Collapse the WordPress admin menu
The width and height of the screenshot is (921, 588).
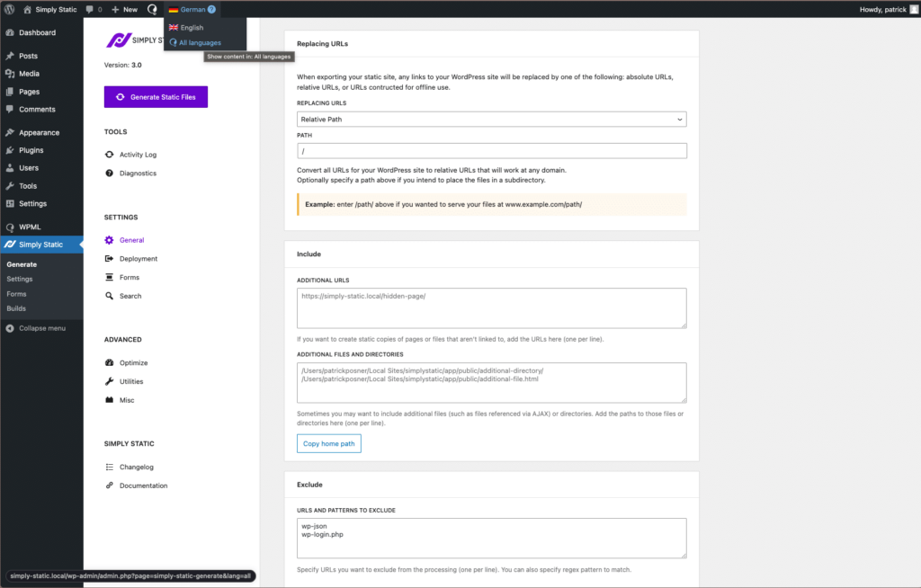tap(36, 328)
